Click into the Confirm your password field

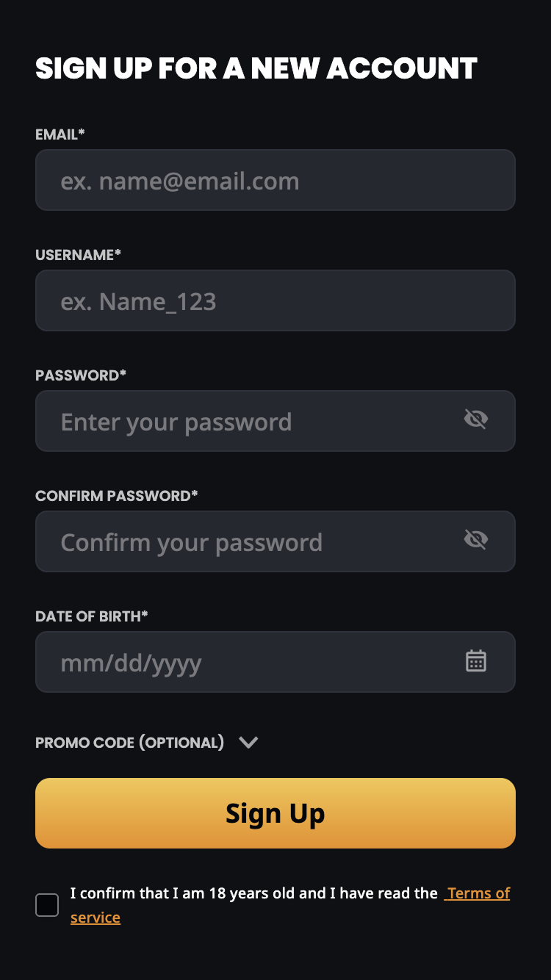pyautogui.click(x=275, y=541)
